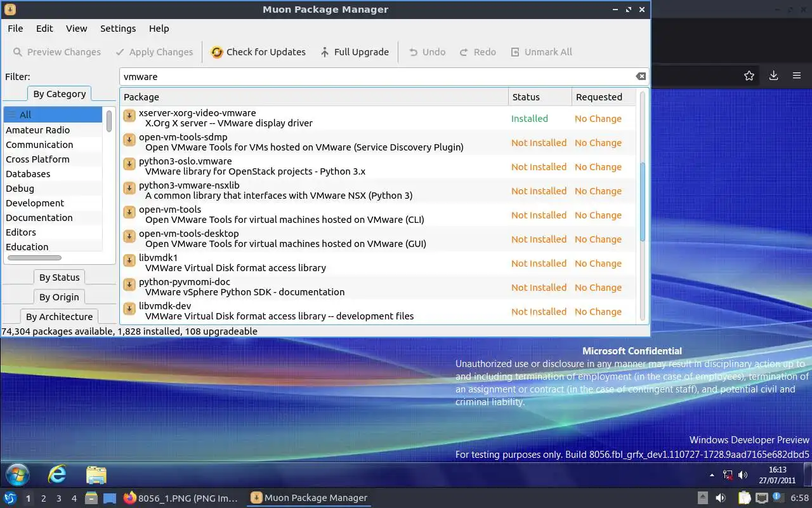Click the package icon for python3-oslo.vmware
812x508 pixels.
129,164
